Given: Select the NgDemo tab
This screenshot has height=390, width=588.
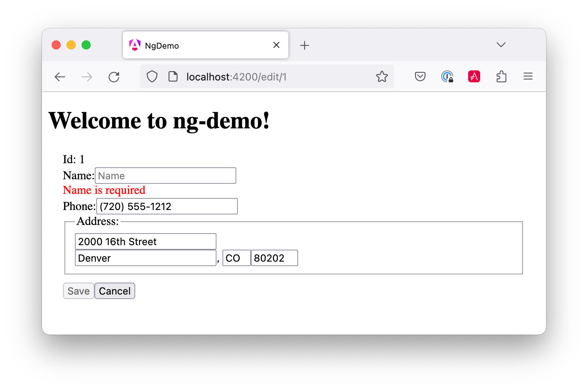Looking at the screenshot, I should [206, 45].
